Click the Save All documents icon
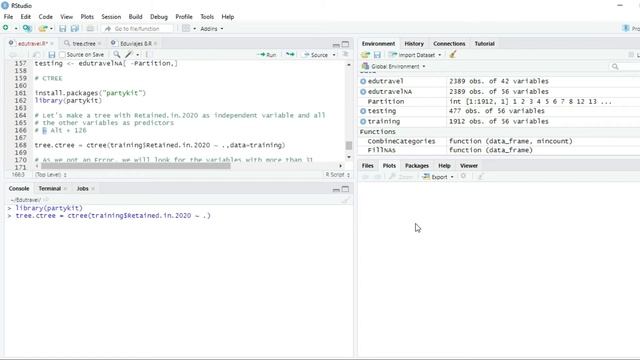This screenshot has width=640, height=360. 75,29
